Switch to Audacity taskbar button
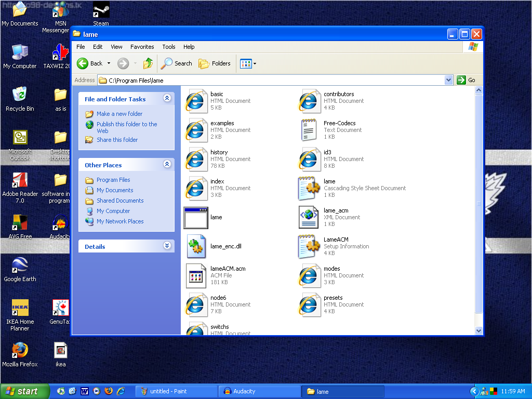The width and height of the screenshot is (532, 399). [260, 391]
